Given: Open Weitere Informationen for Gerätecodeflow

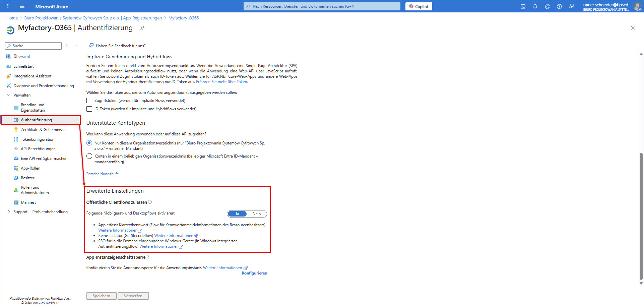Looking at the screenshot, I should pyautogui.click(x=176, y=236).
